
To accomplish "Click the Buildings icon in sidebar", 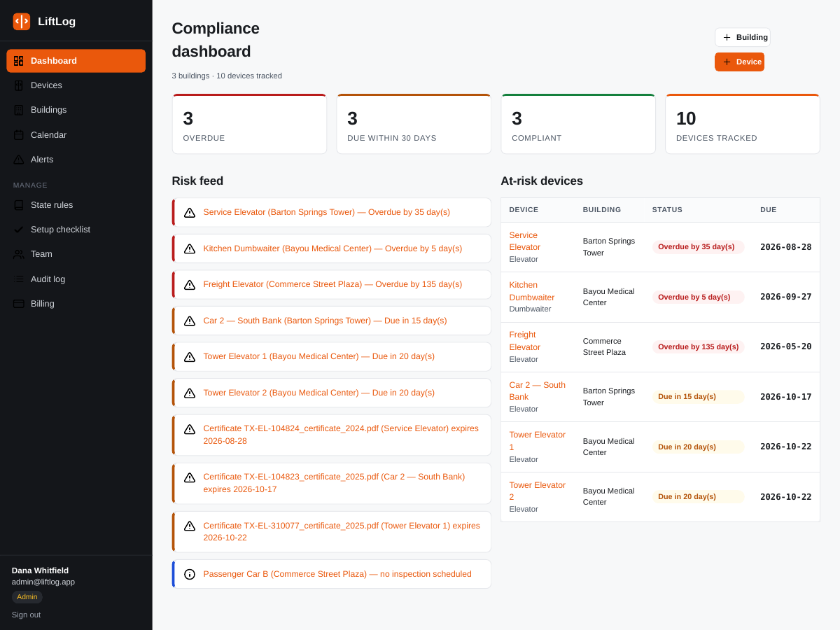I will [19, 110].
